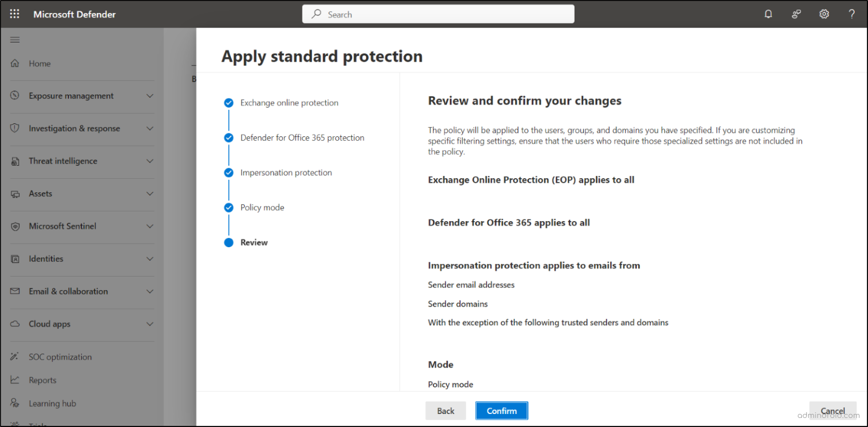Viewport: 868px width, 427px height.
Task: Open Learning hub via its graduate icon
Action: click(x=15, y=403)
